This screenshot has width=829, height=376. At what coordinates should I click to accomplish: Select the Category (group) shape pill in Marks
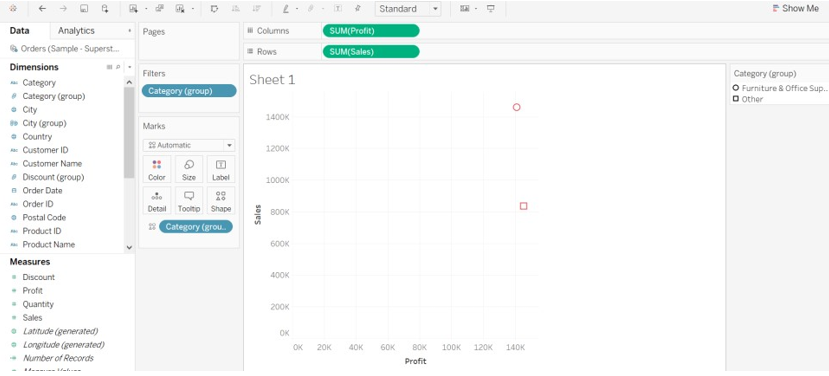click(x=196, y=227)
